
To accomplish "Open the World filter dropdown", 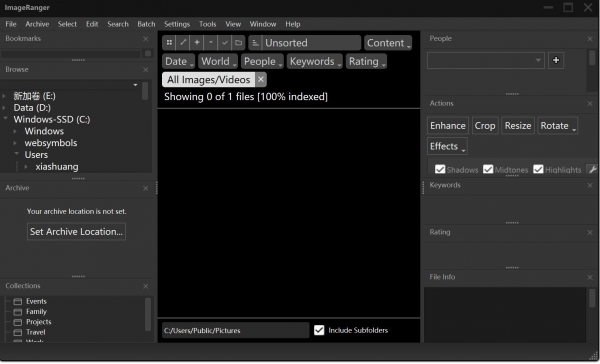I will coord(218,61).
